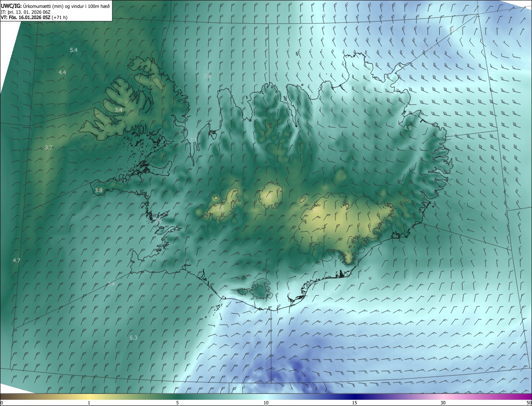Click the 7.7 value in Húnaflói bay
The width and height of the screenshot is (532, 406).
(193, 139)
